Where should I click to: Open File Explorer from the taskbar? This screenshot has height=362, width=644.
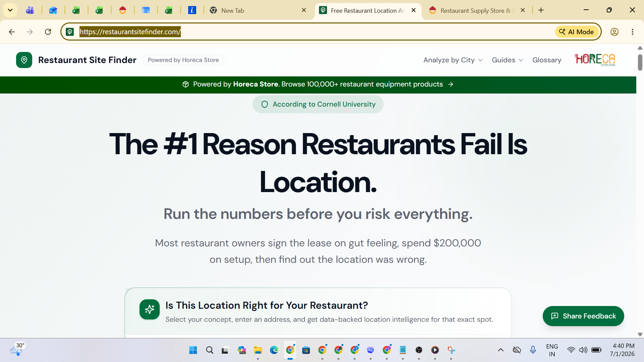pyautogui.click(x=258, y=350)
